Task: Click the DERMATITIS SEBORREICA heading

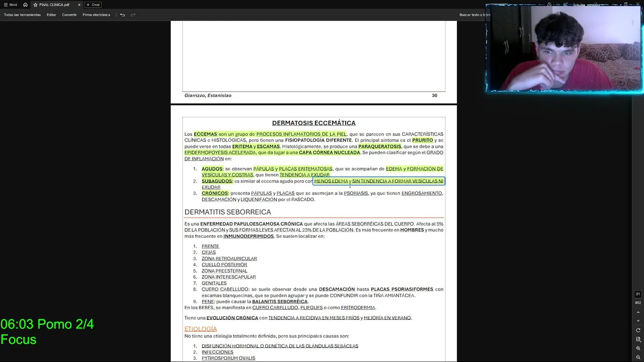Action: pyautogui.click(x=227, y=212)
